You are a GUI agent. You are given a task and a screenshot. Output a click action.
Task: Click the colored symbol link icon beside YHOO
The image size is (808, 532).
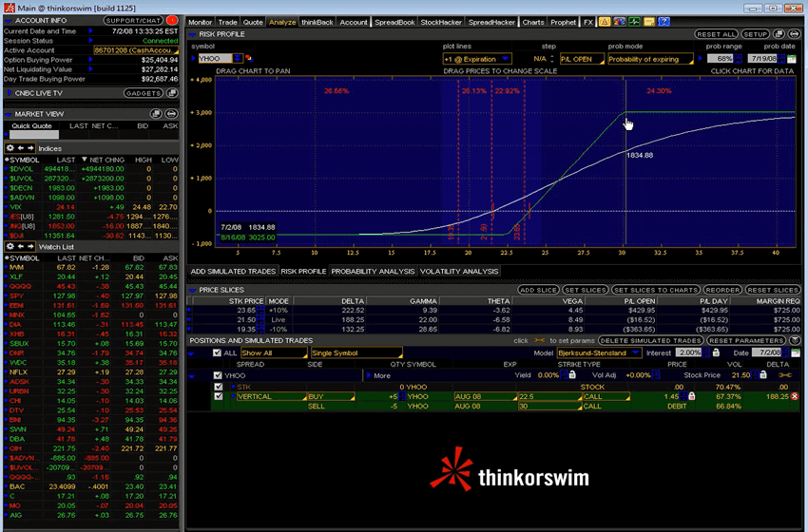(x=249, y=58)
